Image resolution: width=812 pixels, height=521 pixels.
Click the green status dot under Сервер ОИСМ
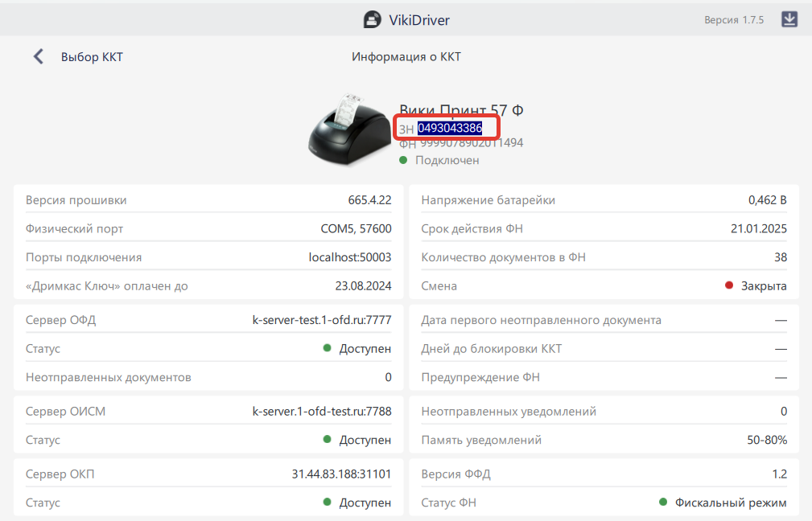coord(328,440)
